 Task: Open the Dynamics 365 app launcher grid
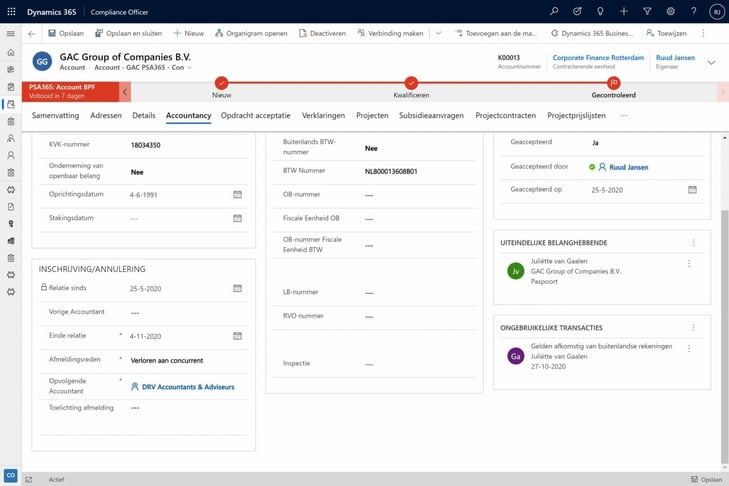(x=12, y=12)
